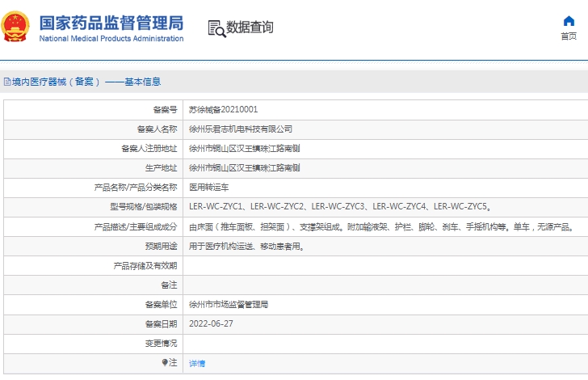
Task: Select the 备案日期 label
Action: tap(161, 324)
